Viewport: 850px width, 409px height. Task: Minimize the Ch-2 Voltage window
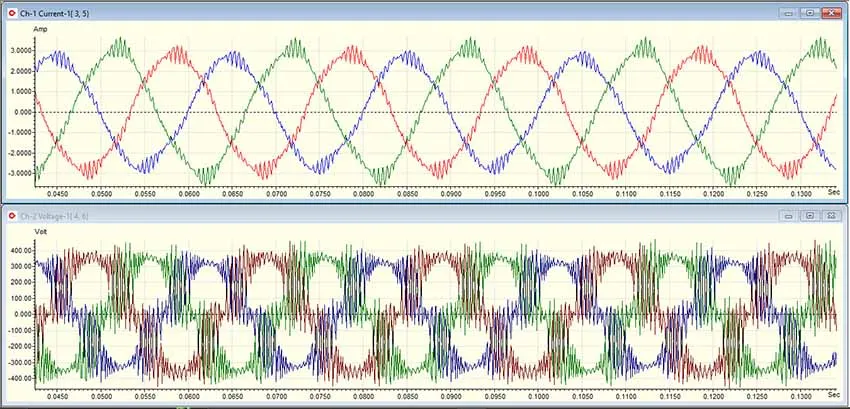(789, 216)
